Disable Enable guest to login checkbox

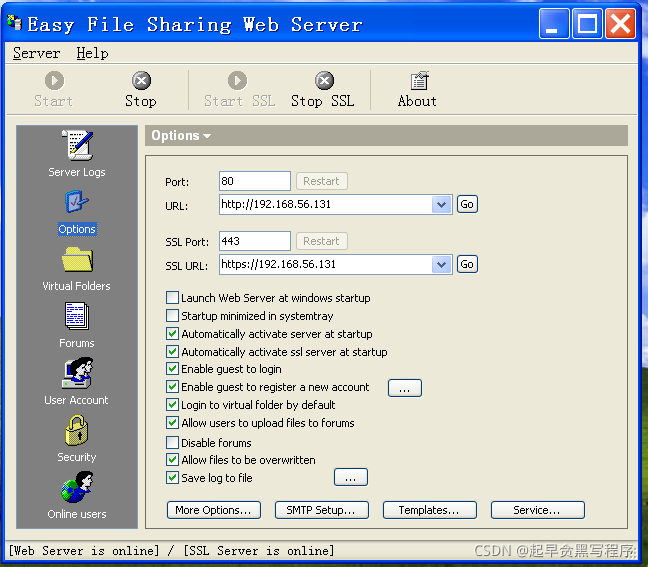pos(172,369)
